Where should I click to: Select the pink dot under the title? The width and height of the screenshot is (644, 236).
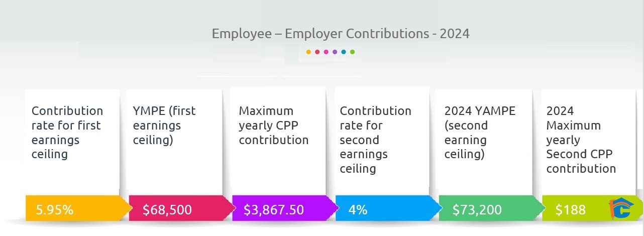point(326,52)
